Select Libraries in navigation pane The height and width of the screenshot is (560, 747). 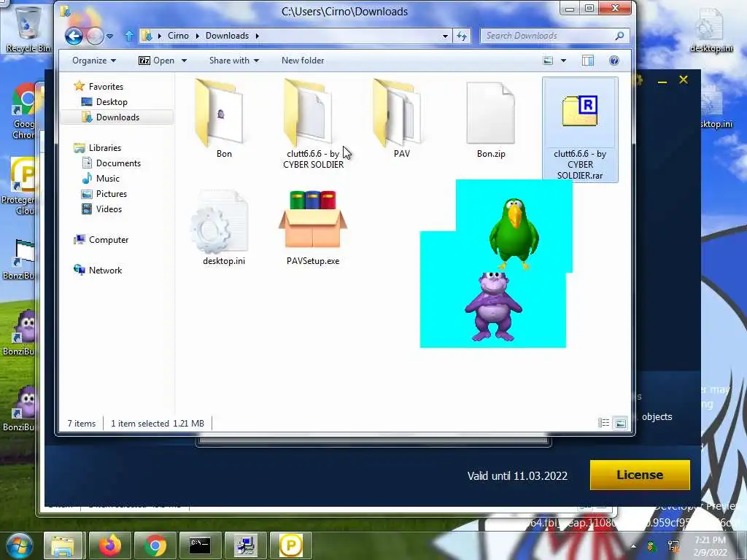coord(105,147)
